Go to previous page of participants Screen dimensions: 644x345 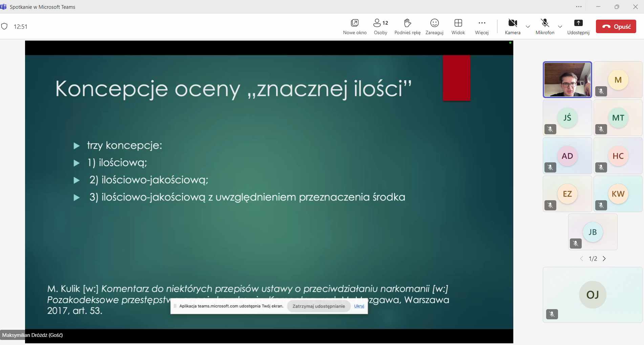click(581, 259)
